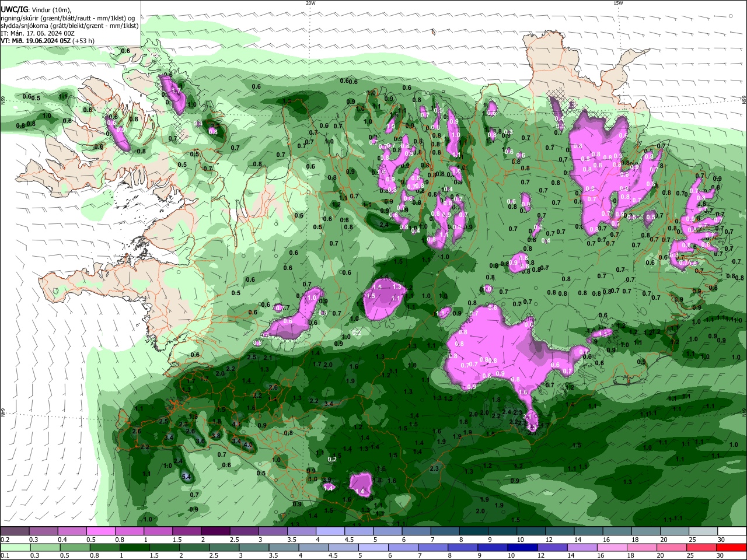Click the light lavender 4 swatch in upper legend

point(330,531)
